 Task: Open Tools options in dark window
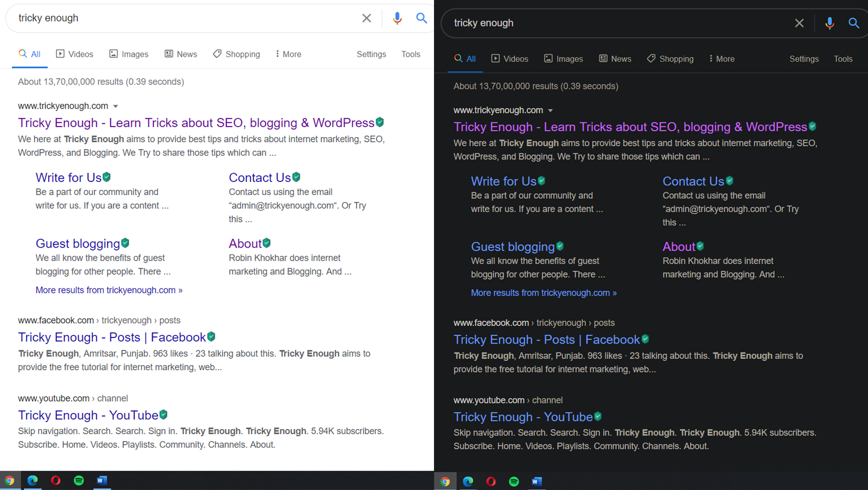[x=843, y=59]
